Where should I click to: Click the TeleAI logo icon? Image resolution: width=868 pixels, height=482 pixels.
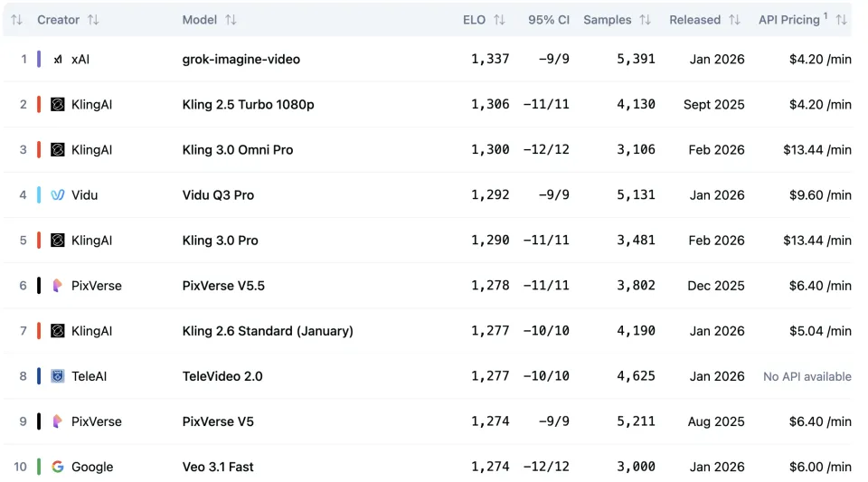click(x=58, y=376)
